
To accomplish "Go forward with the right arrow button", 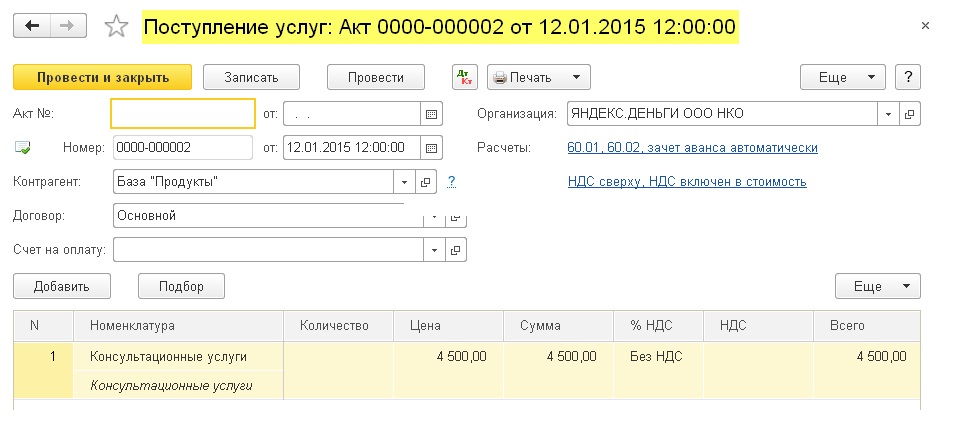I will 68,26.
